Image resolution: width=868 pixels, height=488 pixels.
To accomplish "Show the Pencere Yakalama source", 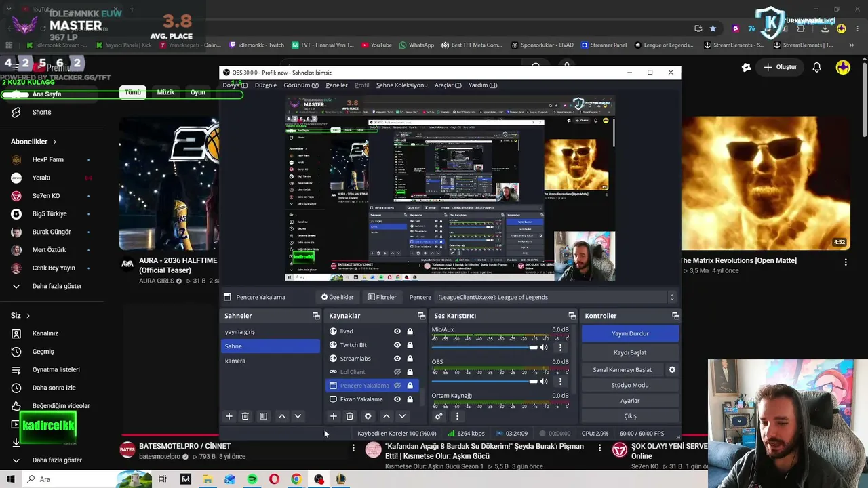I will [397, 386].
